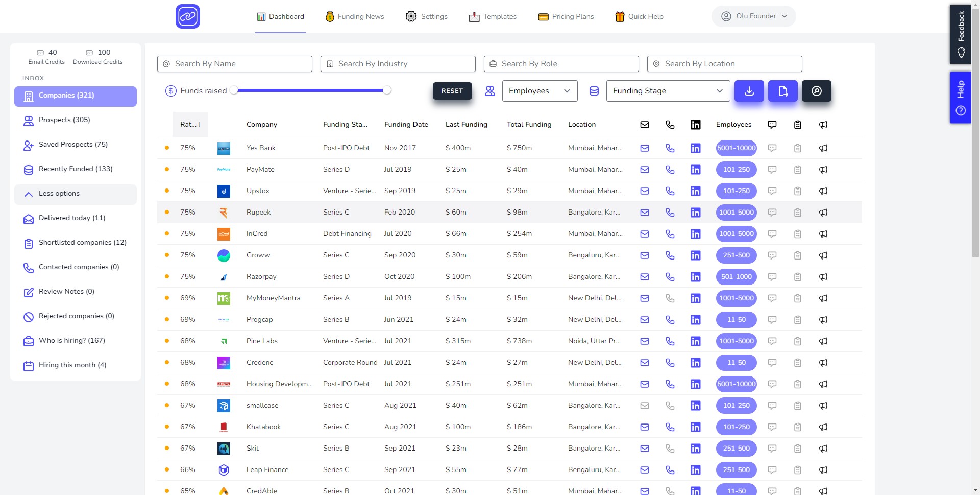
Task: Open the Employees dropdown filter
Action: 540,91
